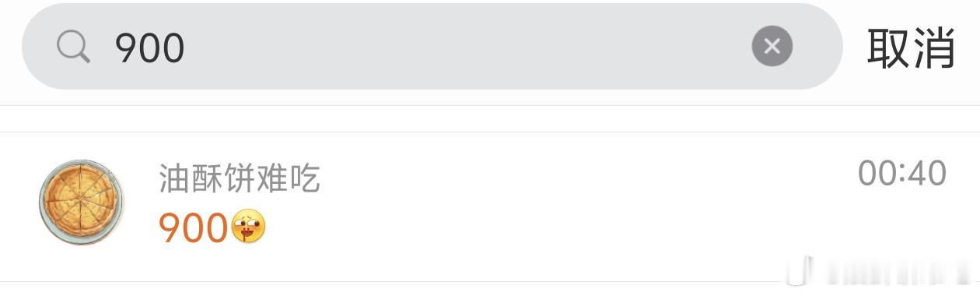View the round pie profile picture

tap(81, 203)
